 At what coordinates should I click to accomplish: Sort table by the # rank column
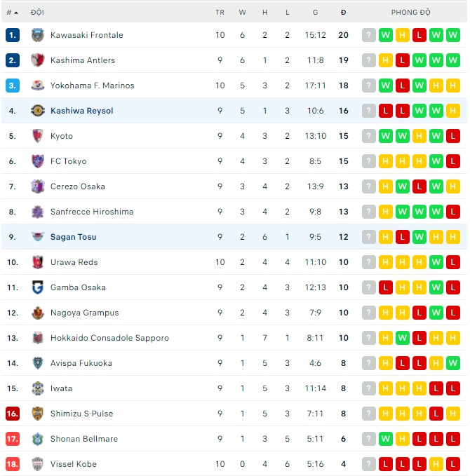12,13
